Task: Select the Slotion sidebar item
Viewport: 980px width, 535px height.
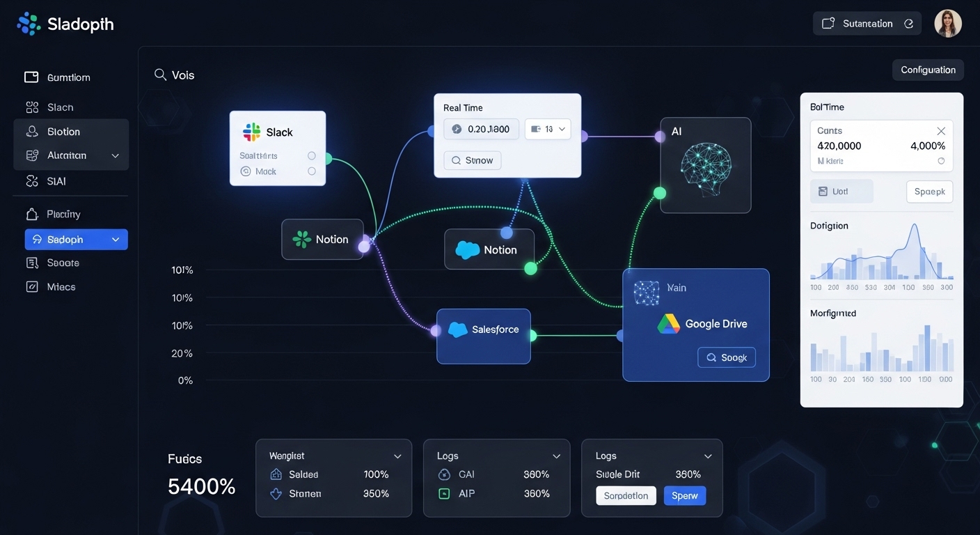Action: tap(63, 132)
